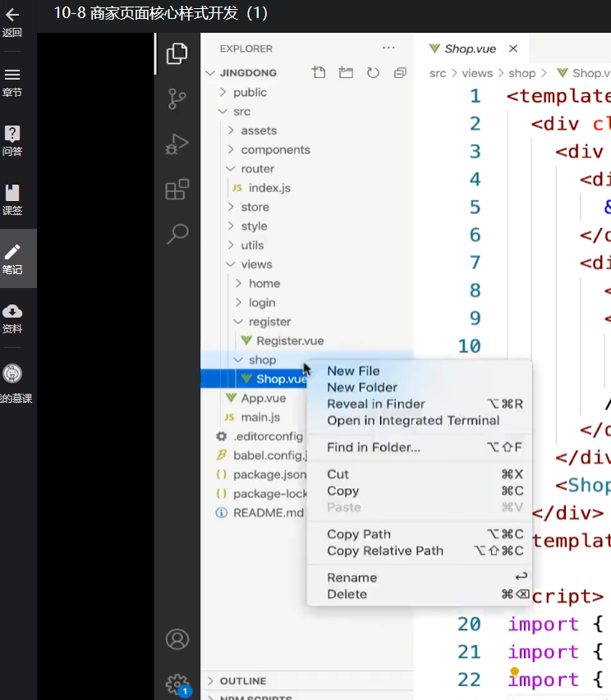Expand the store folder
Screen dimensions: 611x700
[255, 207]
